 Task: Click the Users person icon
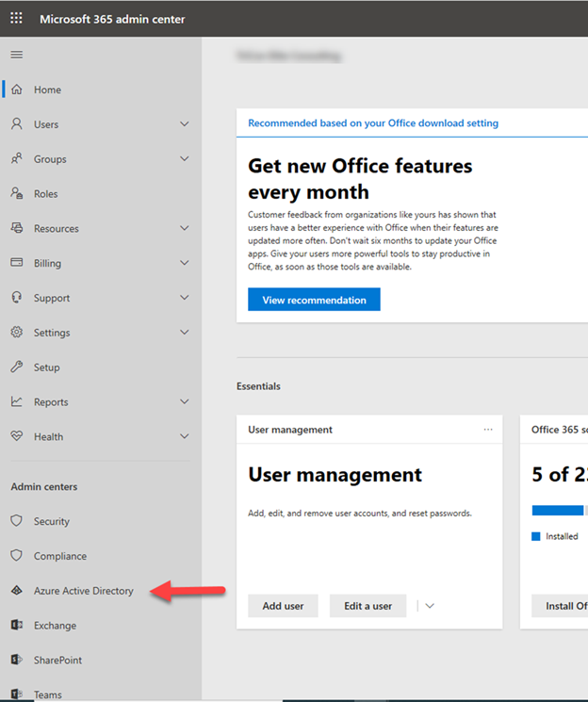coord(17,124)
